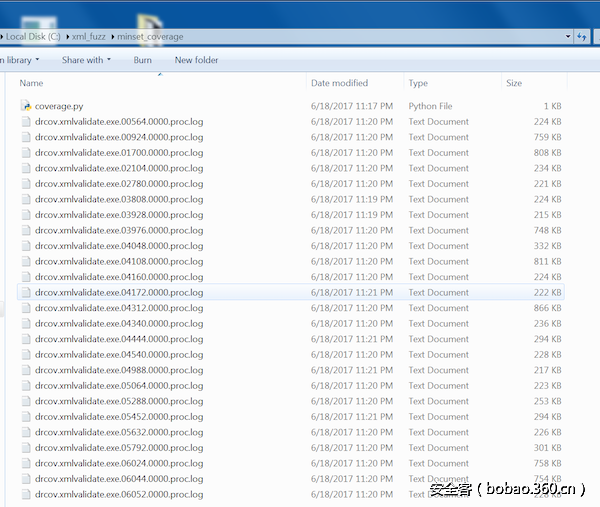This screenshot has width=600, height=507.
Task: Click icon of drcov.xmlvalidate.exe.04172 log file
Action: (26, 293)
